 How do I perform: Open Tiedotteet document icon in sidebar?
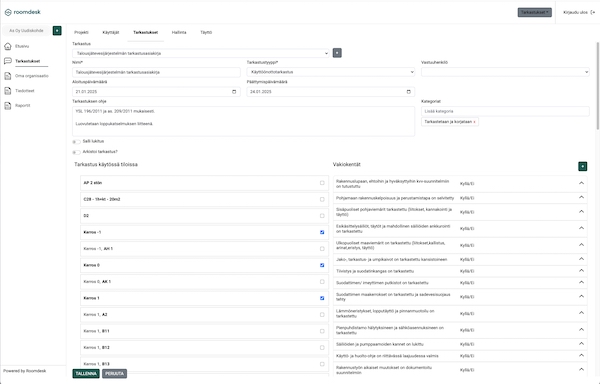click(x=8, y=91)
